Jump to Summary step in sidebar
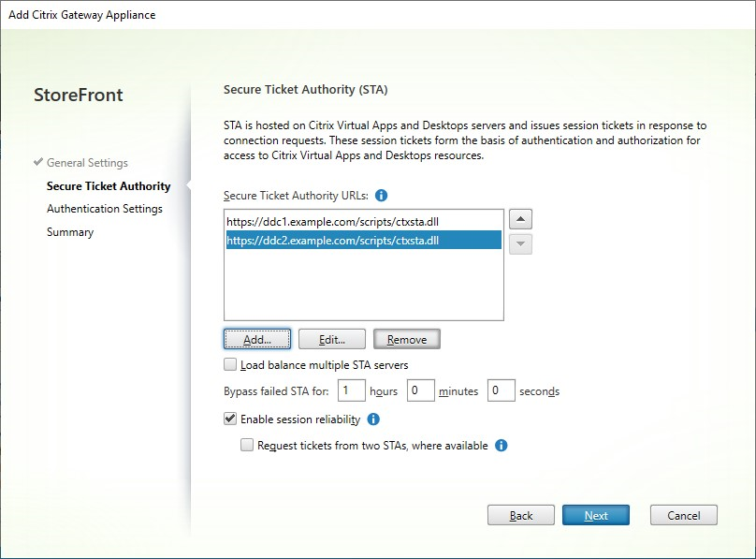Screen dimensions: 756x559 tap(70, 232)
